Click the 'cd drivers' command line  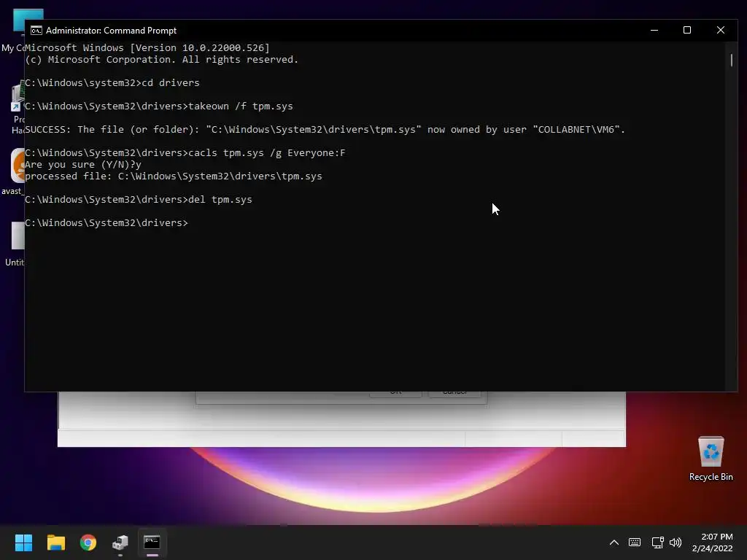coord(112,83)
